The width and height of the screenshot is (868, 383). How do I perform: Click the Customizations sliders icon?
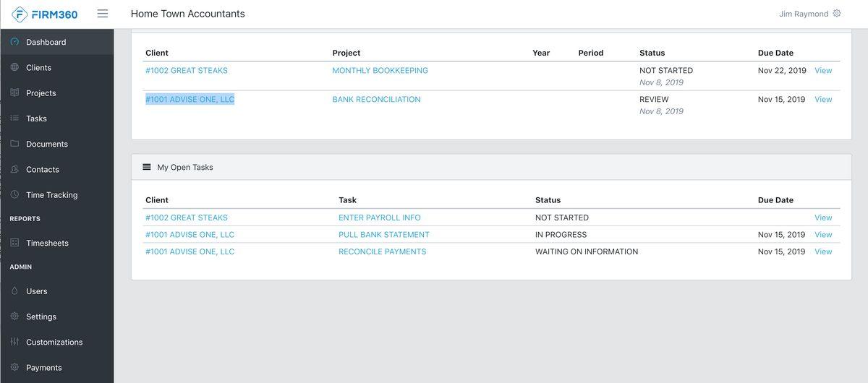14,342
